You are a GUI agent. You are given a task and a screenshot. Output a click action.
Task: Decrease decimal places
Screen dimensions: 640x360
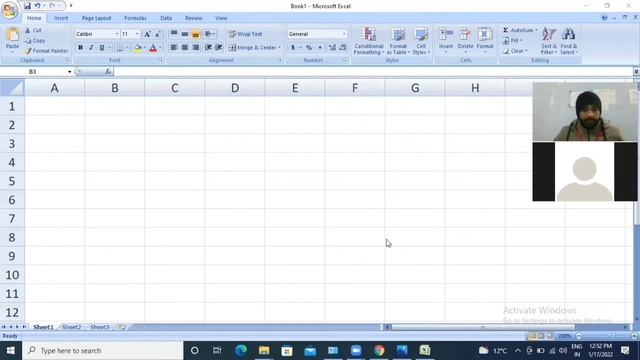pos(342,48)
